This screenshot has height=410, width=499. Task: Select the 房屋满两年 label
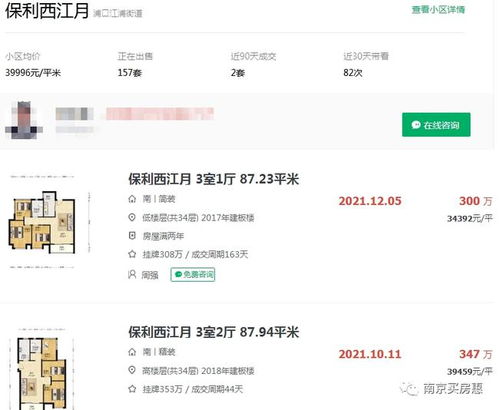(x=163, y=236)
